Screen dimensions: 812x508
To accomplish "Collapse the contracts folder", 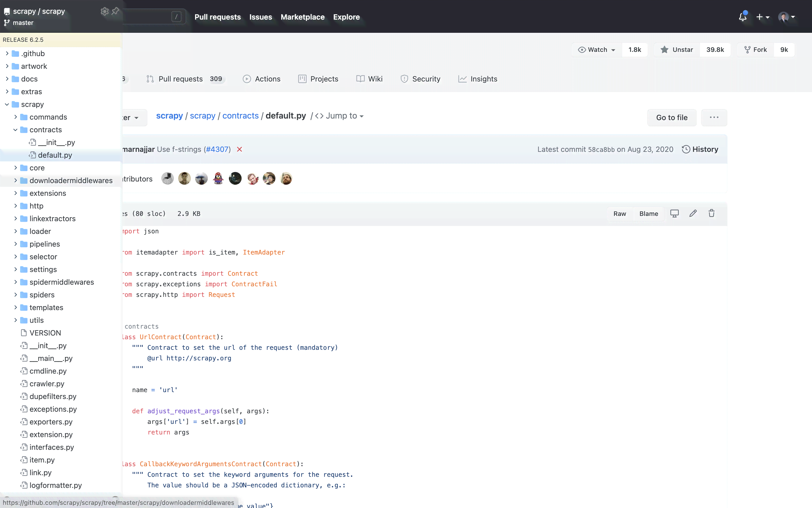I will click(x=15, y=130).
